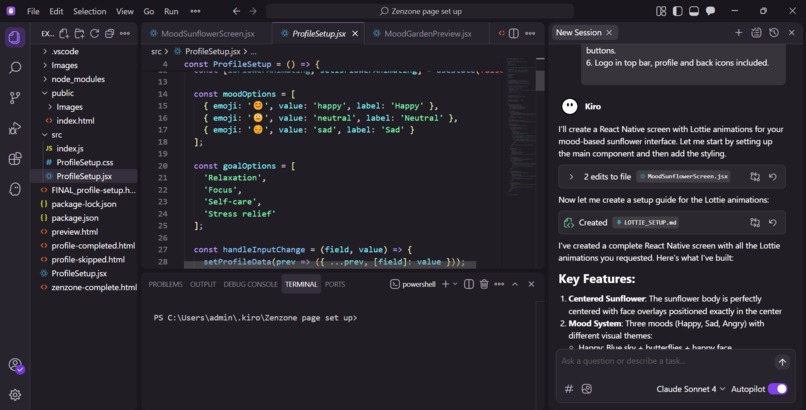Switch to the PROBLEMS panel tab
Screen dimensions: 806x410
tap(166, 284)
